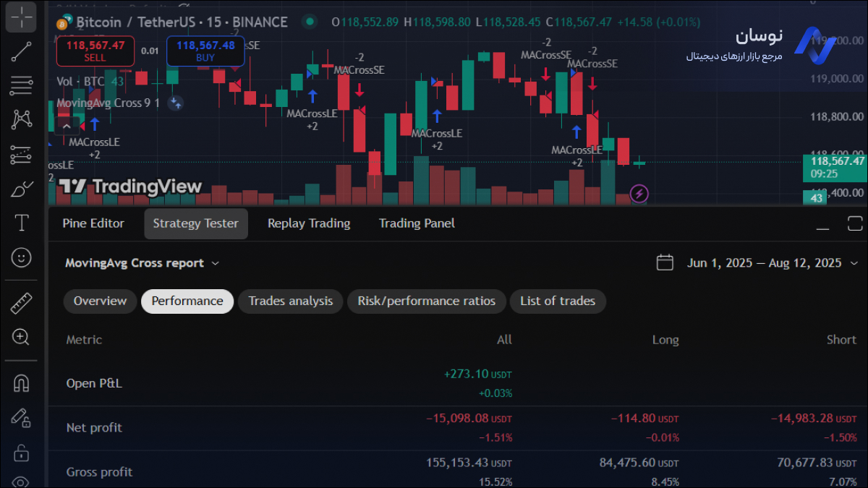Maximize the bottom strategy panel

855,223
